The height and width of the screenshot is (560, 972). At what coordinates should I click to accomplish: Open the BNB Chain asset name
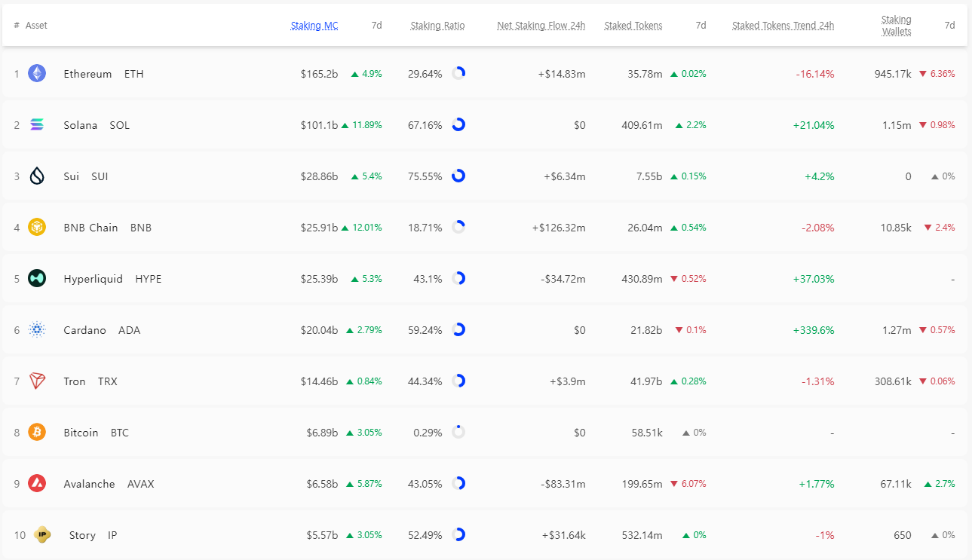click(x=90, y=228)
